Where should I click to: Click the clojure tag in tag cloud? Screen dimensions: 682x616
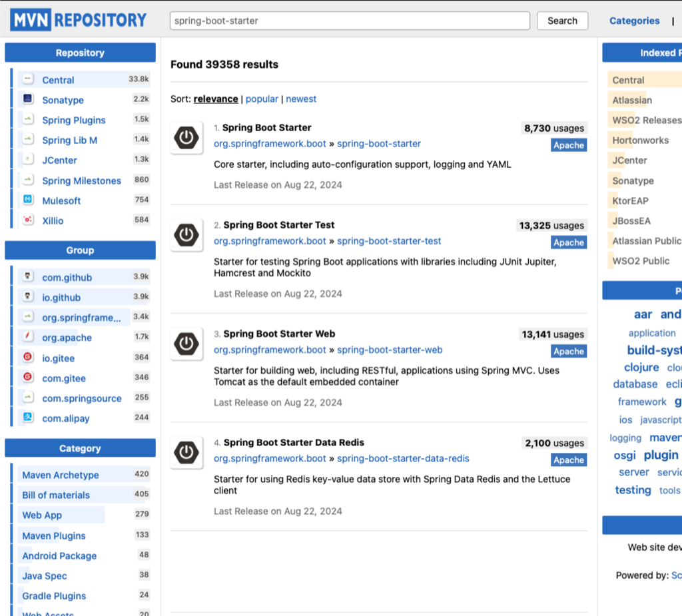coord(641,368)
